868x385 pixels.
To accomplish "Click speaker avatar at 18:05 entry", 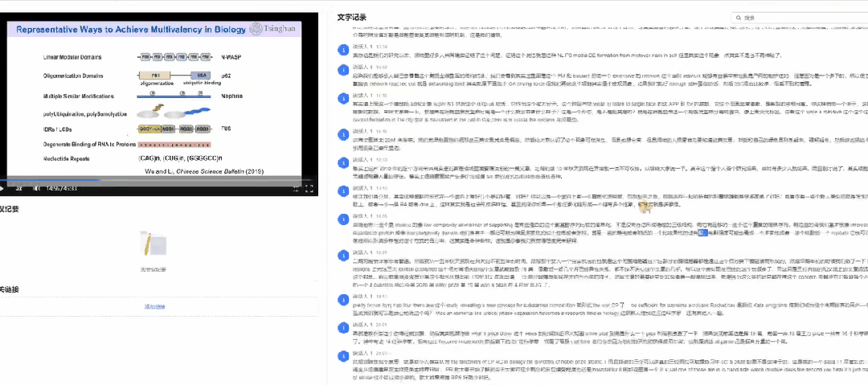I will point(342,219).
